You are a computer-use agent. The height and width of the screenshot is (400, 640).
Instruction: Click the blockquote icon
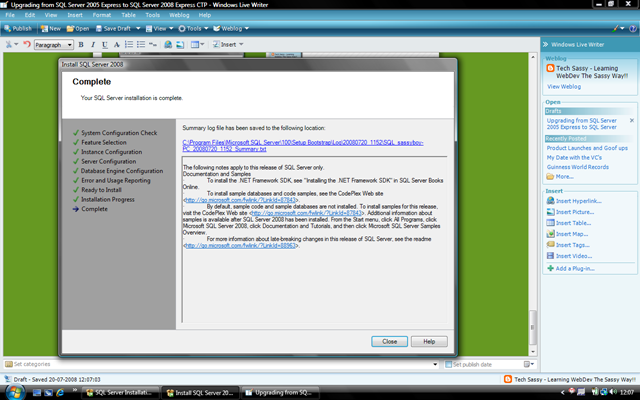coord(153,44)
